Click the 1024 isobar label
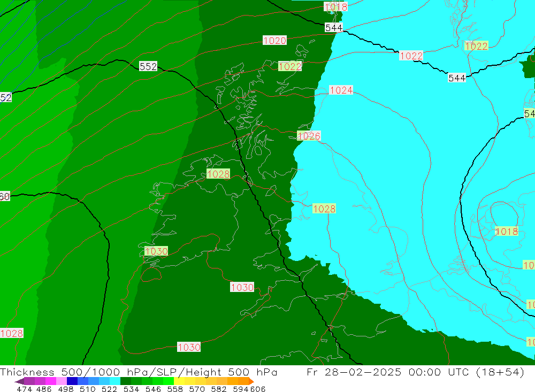Image resolution: width=535 pixels, height=392 pixels. pos(341,90)
